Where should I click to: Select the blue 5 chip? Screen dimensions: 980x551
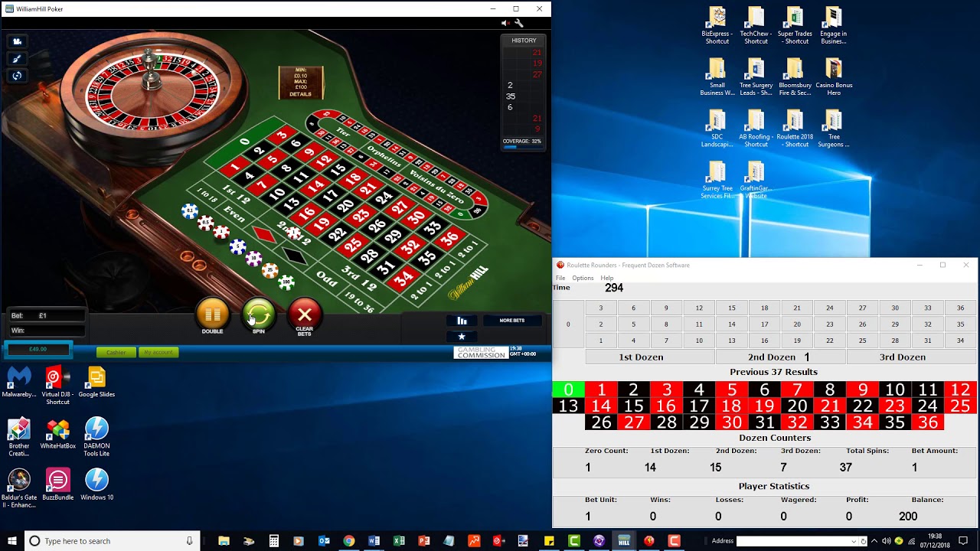237,246
